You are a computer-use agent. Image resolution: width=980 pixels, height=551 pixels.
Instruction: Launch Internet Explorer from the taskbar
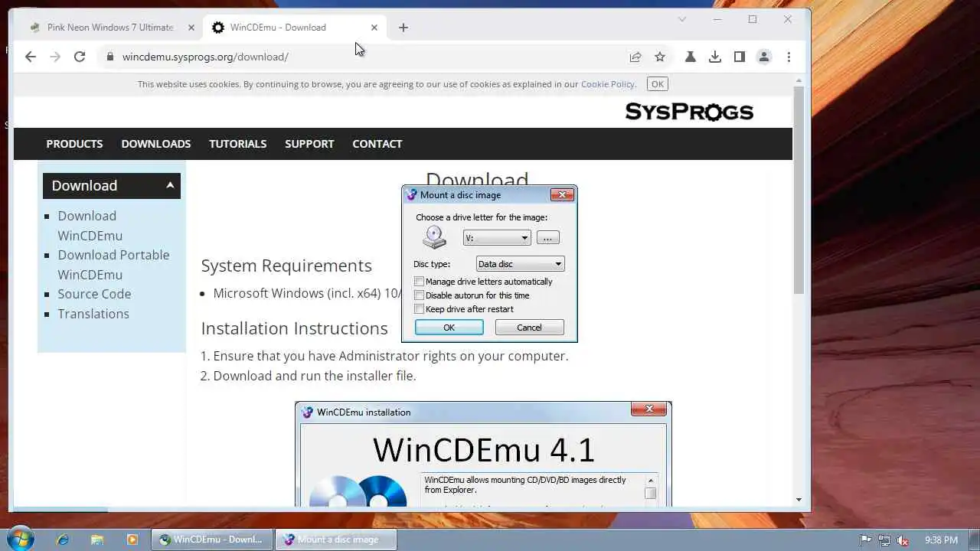(x=63, y=540)
